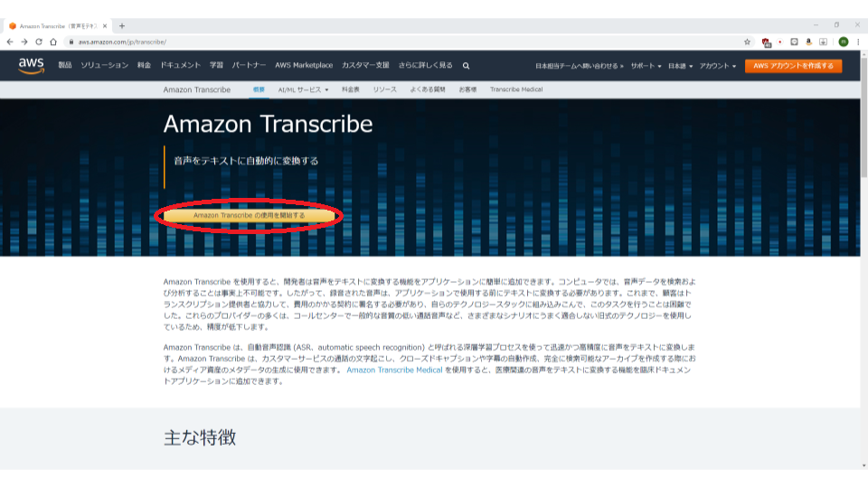Open the 料金 navigation item

point(144,65)
